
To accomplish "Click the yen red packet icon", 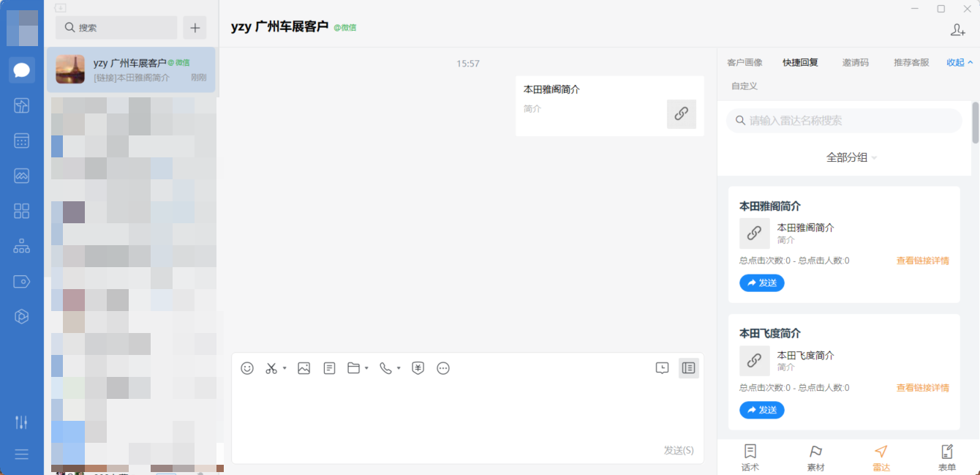I will pos(418,368).
